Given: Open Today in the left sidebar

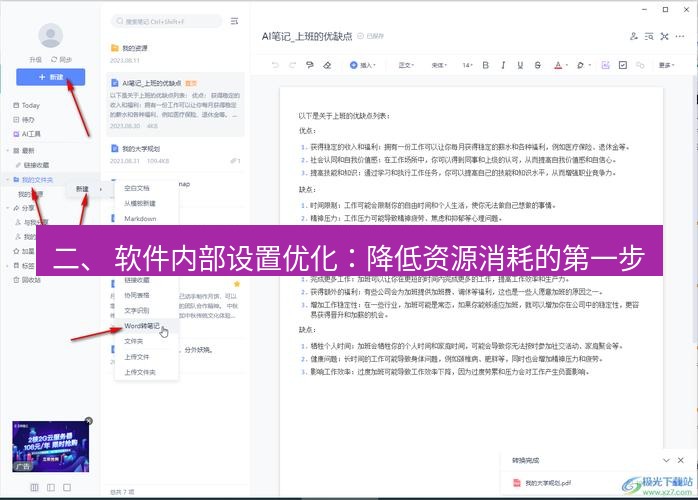Looking at the screenshot, I should tap(27, 106).
